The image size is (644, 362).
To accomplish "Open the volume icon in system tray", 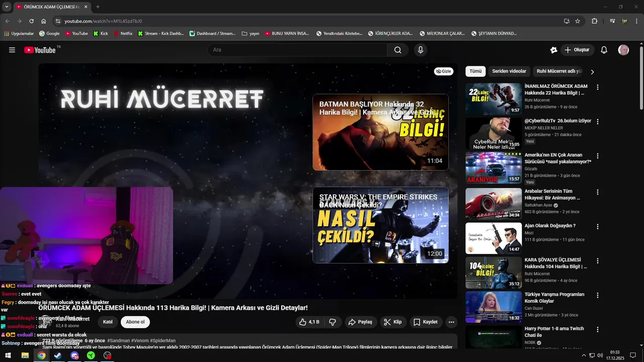I will 600,355.
